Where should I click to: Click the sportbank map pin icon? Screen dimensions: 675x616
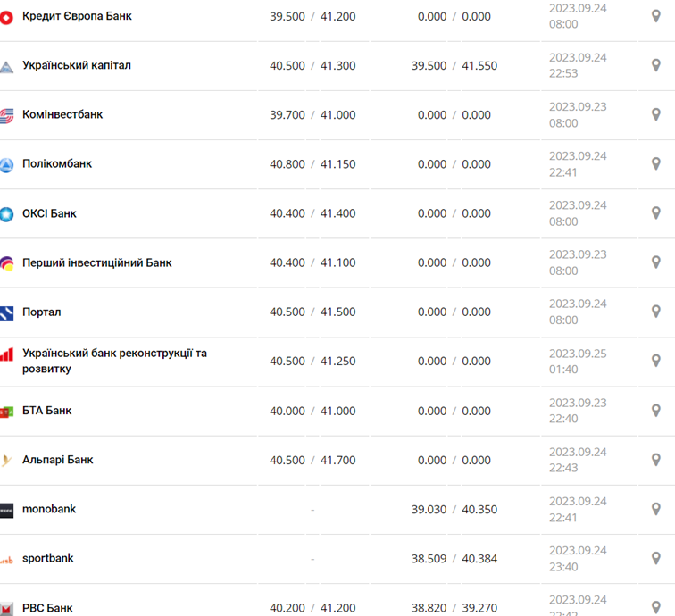tap(656, 558)
